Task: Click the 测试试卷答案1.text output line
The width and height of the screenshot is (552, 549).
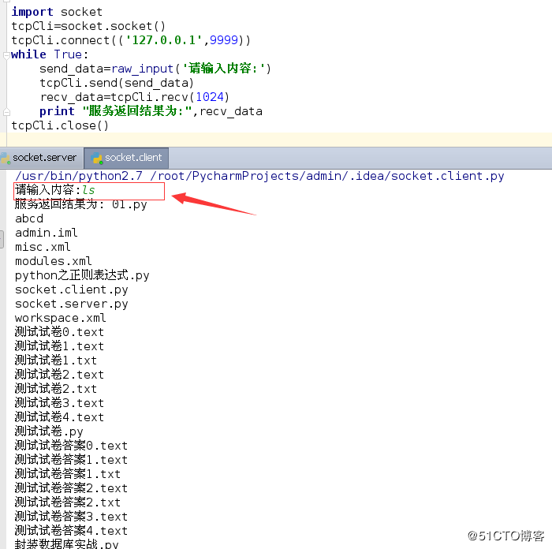Action: click(71, 460)
